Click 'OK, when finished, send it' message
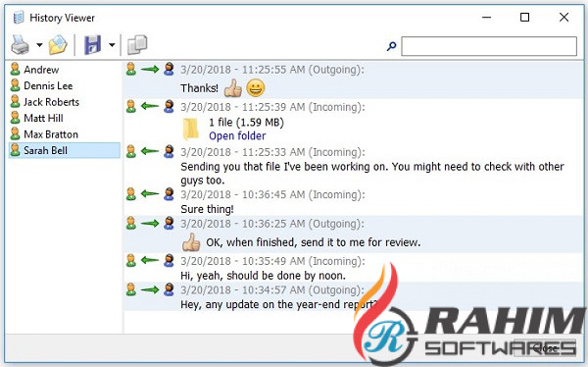Image resolution: width=588 pixels, height=367 pixels. pyautogui.click(x=314, y=242)
